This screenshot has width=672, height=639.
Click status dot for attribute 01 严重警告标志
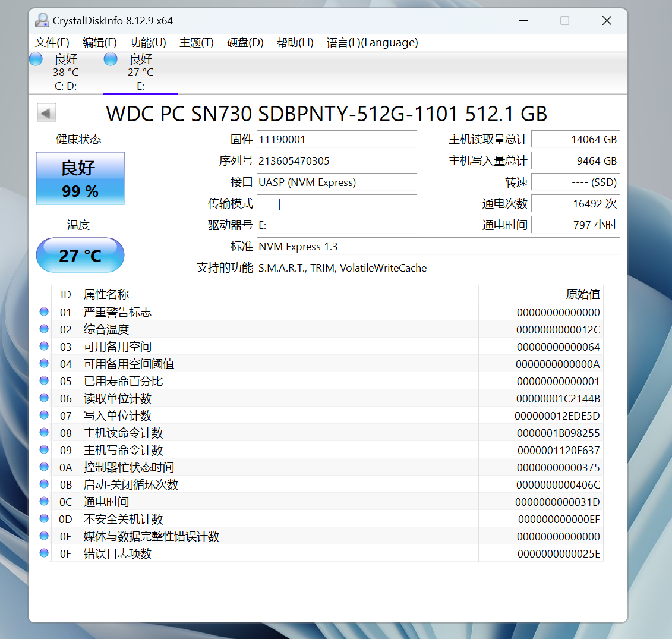[x=44, y=311]
